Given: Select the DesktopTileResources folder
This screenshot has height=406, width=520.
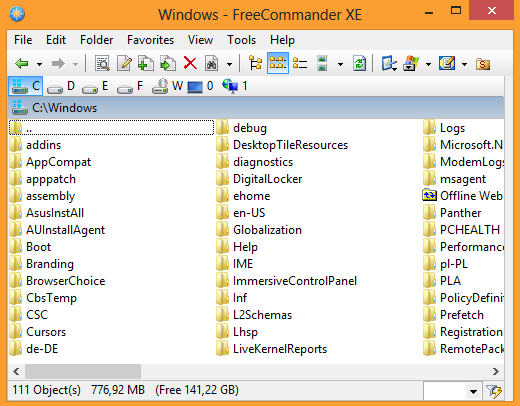Looking at the screenshot, I should 282,145.
